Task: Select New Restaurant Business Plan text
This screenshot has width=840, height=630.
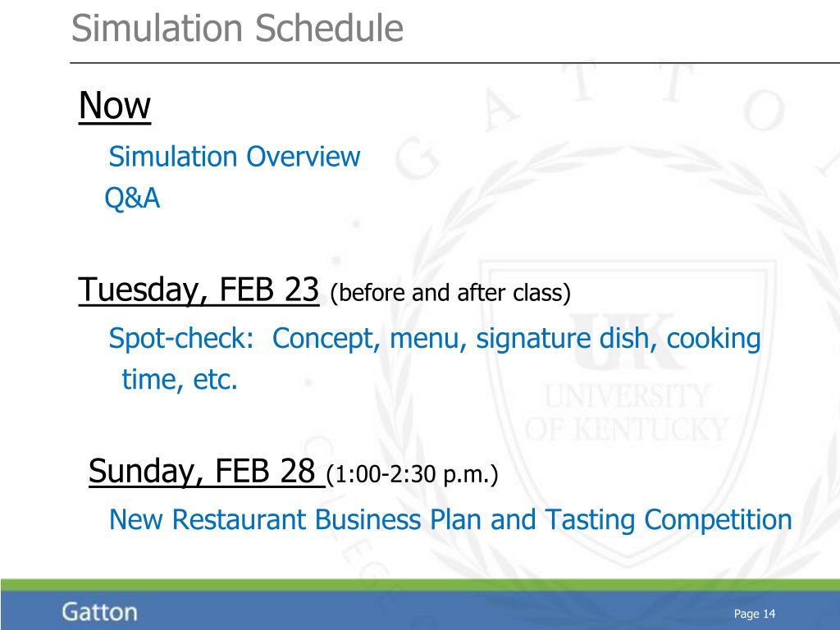Action: pos(295,520)
